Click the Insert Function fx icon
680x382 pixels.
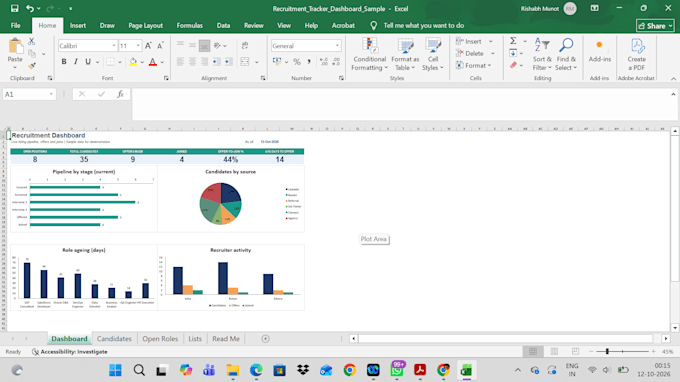[x=120, y=94]
